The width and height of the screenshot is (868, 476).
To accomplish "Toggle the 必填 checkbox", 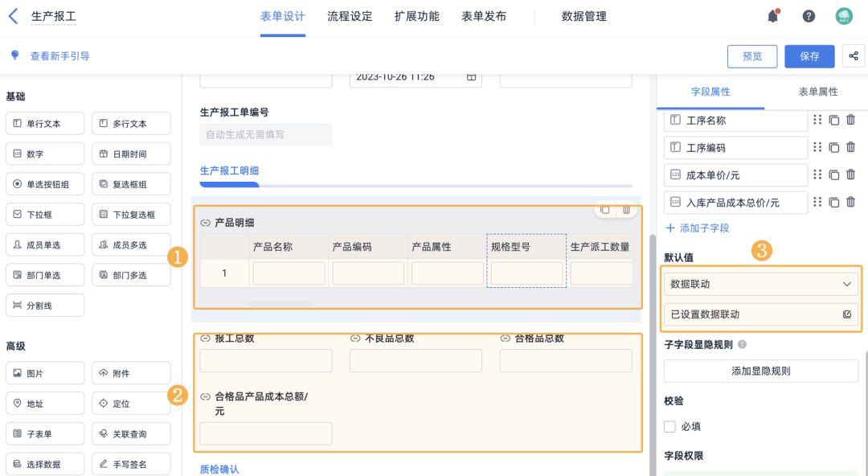I will [669, 426].
